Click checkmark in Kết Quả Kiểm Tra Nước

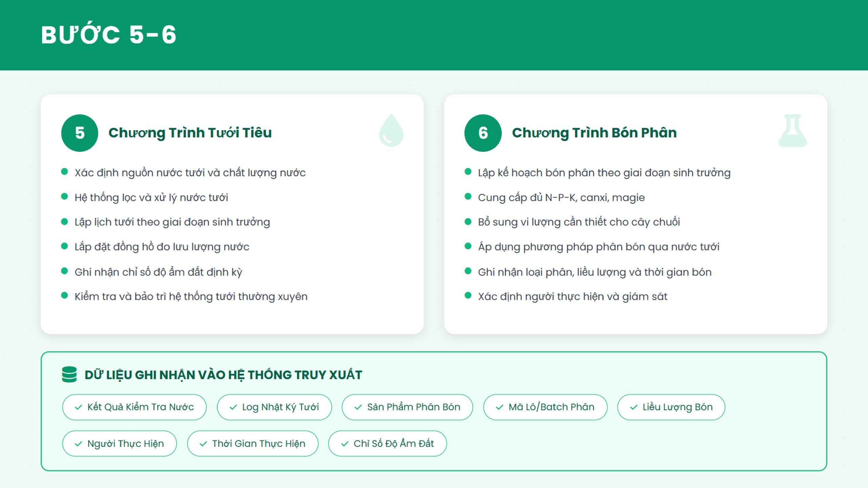[78, 407]
